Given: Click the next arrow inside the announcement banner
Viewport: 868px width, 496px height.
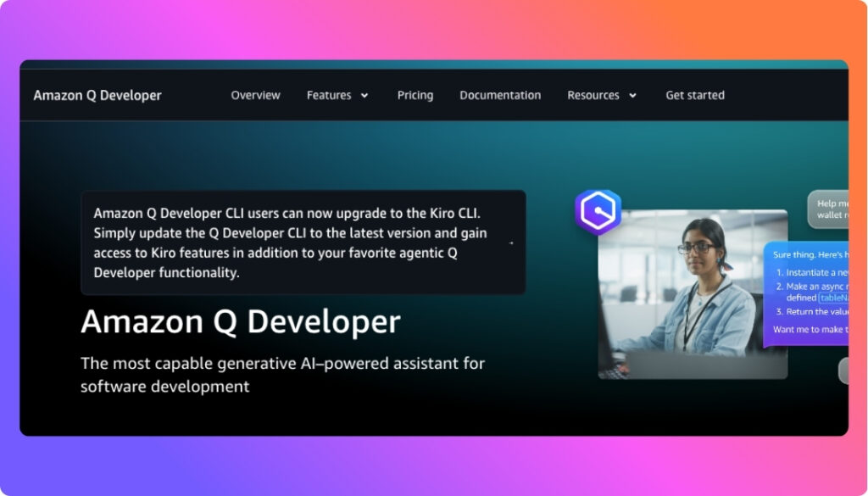Looking at the screenshot, I should [x=512, y=242].
